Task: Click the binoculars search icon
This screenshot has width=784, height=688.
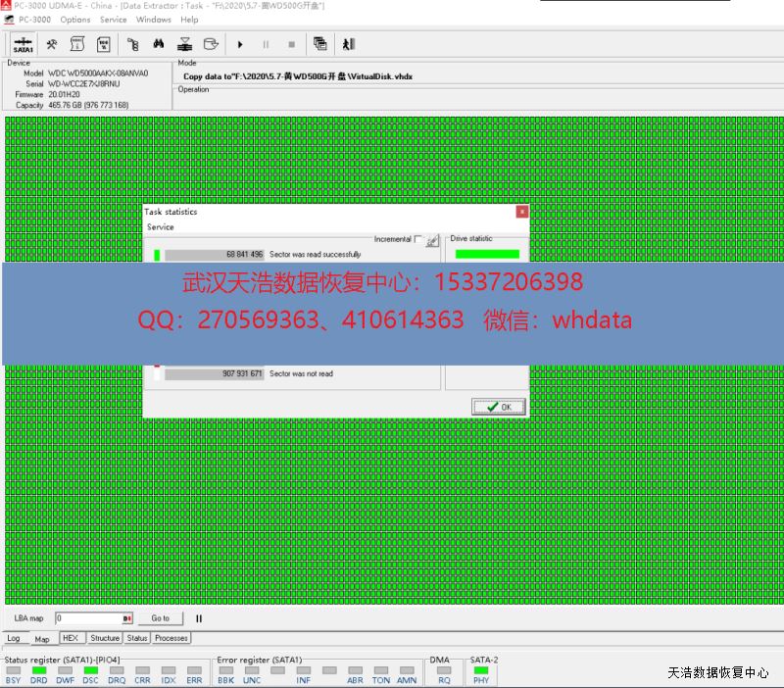Action: pyautogui.click(x=159, y=44)
